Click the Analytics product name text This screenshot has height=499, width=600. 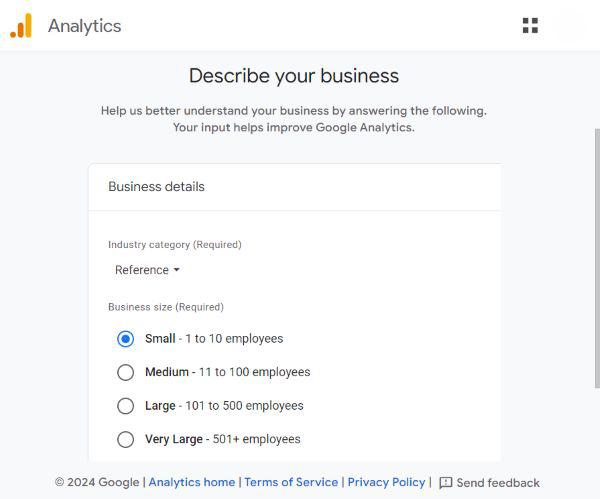[x=84, y=26]
